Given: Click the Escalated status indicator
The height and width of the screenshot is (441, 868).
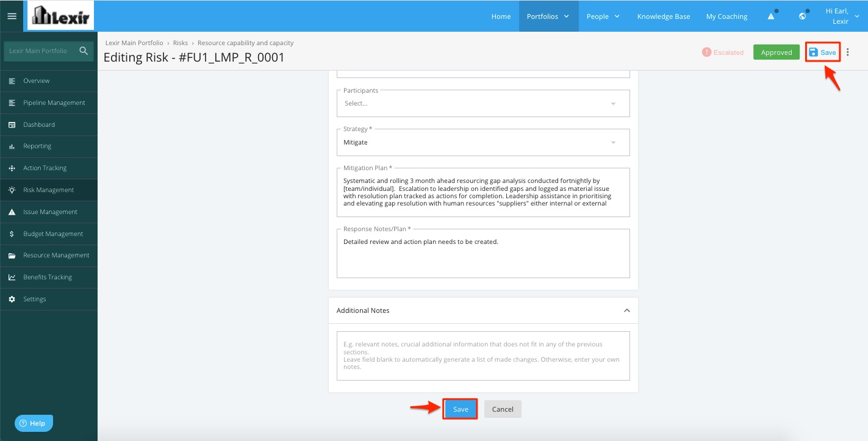Looking at the screenshot, I should (x=723, y=52).
